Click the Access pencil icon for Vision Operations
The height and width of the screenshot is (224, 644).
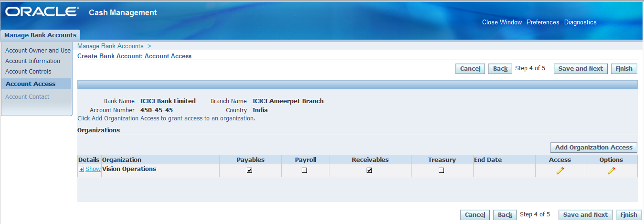click(x=560, y=171)
